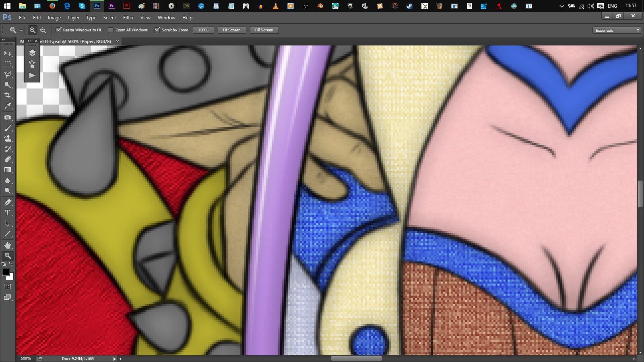Image resolution: width=644 pixels, height=362 pixels.
Task: Toggle Quick Mask mode
Action: point(8,287)
